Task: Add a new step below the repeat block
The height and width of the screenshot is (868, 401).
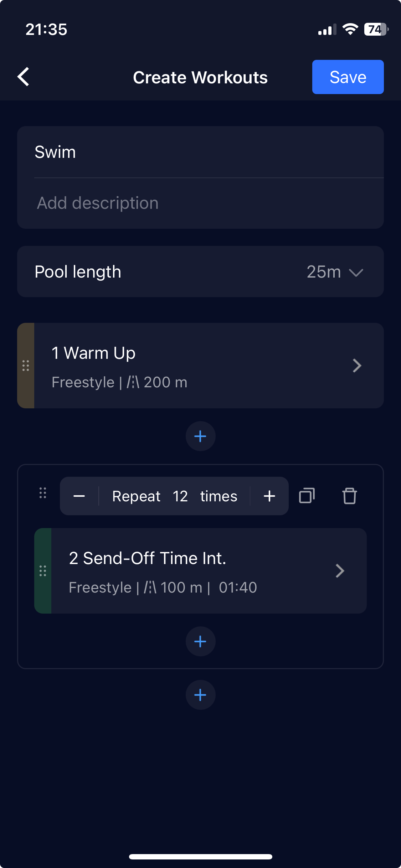Action: [200, 695]
